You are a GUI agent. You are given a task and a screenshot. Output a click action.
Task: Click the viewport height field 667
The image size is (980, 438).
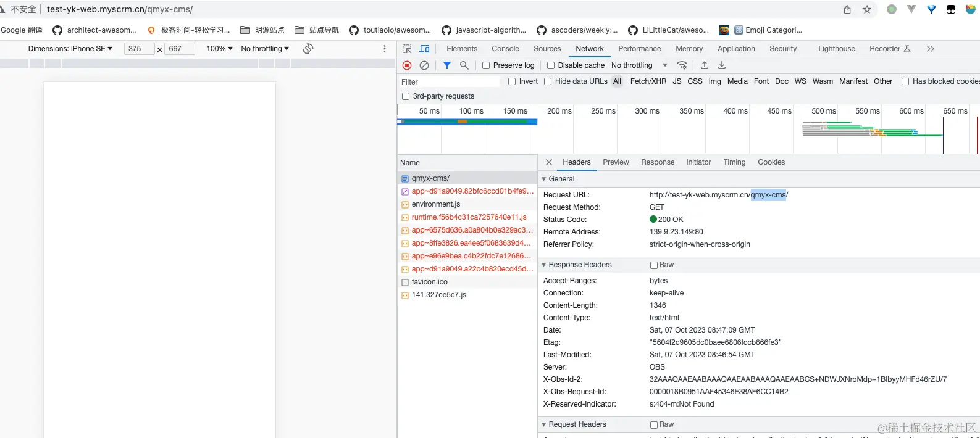(180, 49)
